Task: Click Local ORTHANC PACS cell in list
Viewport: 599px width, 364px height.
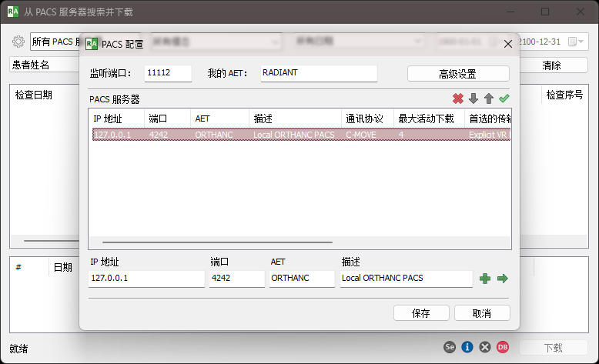Action: [294, 135]
